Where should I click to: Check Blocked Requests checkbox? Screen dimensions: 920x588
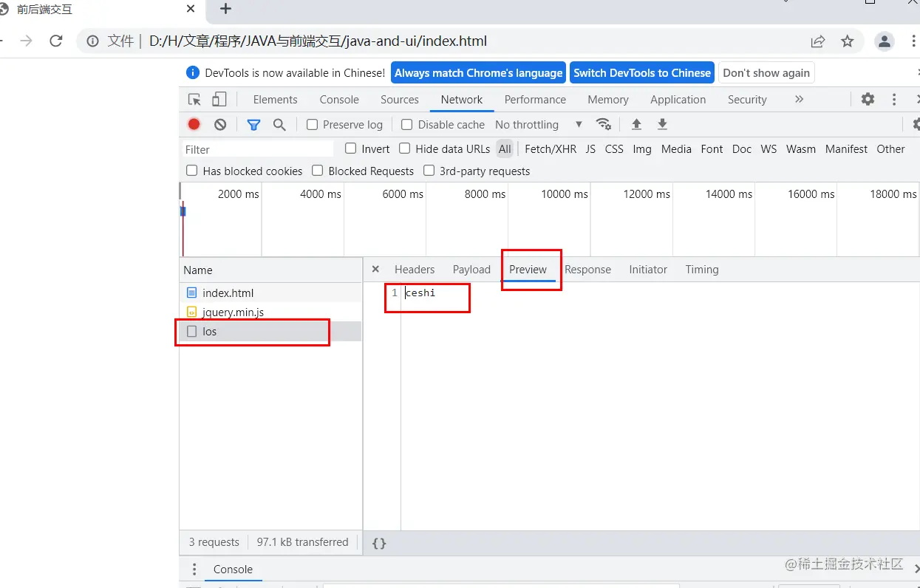(x=318, y=171)
